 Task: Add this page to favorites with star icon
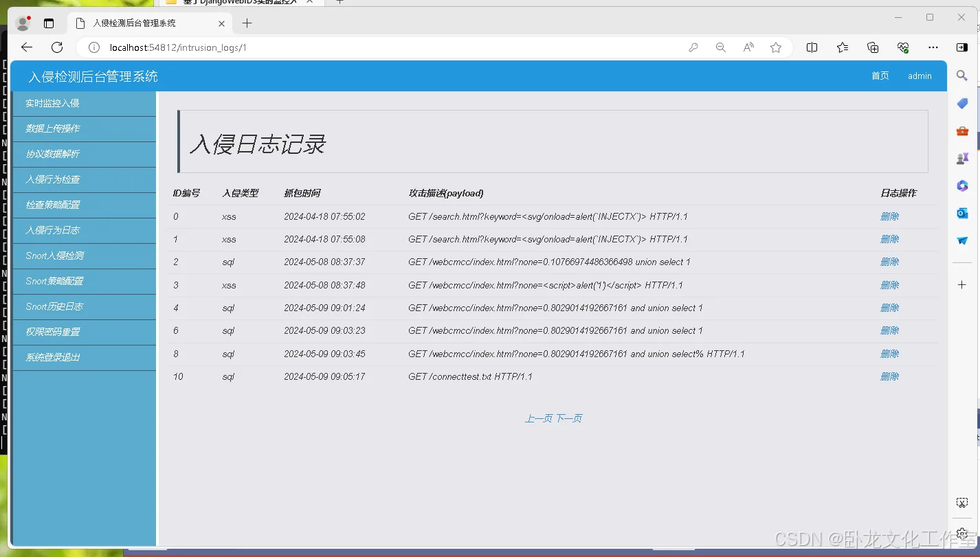(x=776, y=47)
